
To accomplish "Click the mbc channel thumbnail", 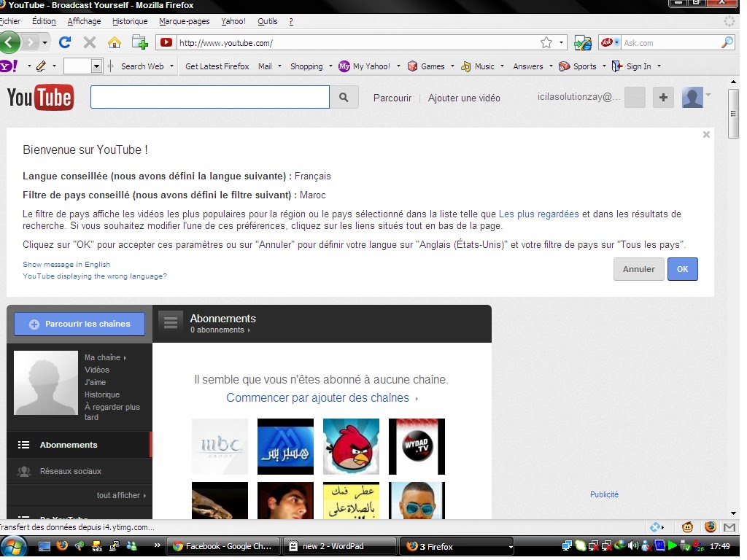I will pos(220,447).
